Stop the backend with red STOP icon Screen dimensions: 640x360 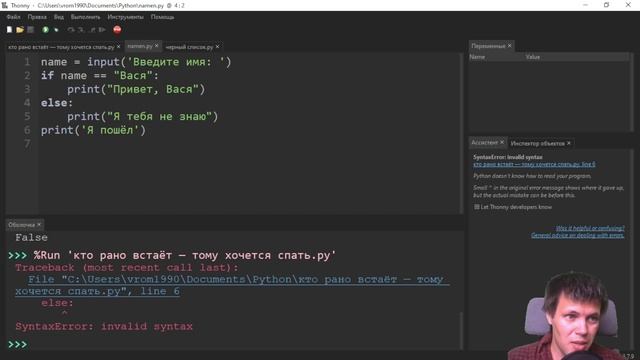coord(117,30)
